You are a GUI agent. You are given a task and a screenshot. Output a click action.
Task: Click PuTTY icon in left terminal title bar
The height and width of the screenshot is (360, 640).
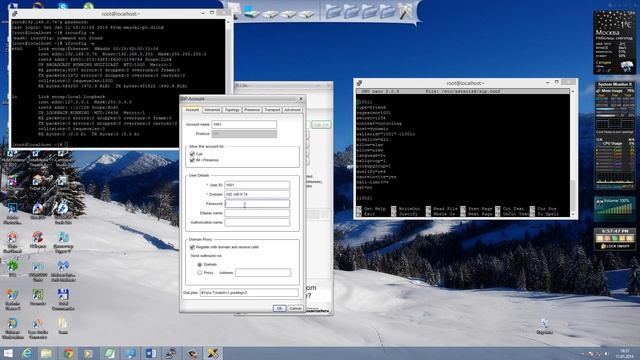pyautogui.click(x=15, y=14)
